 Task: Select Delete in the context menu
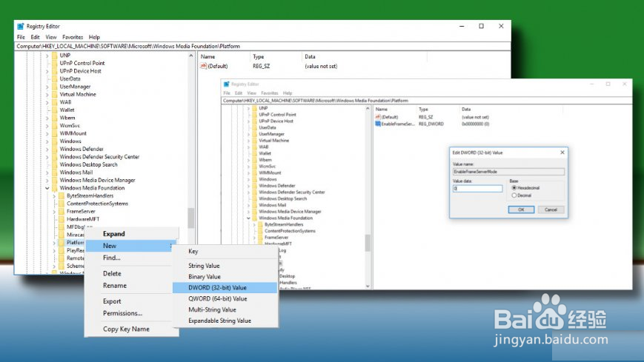coord(131,273)
